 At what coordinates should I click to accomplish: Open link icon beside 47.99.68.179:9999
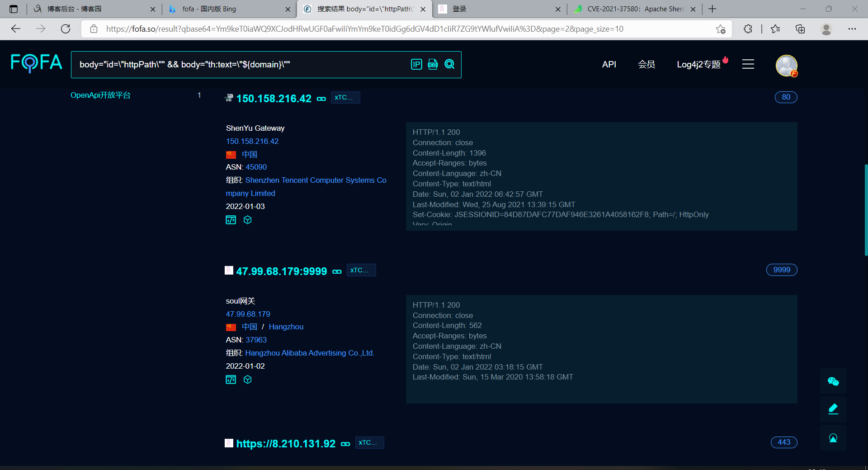tap(337, 271)
